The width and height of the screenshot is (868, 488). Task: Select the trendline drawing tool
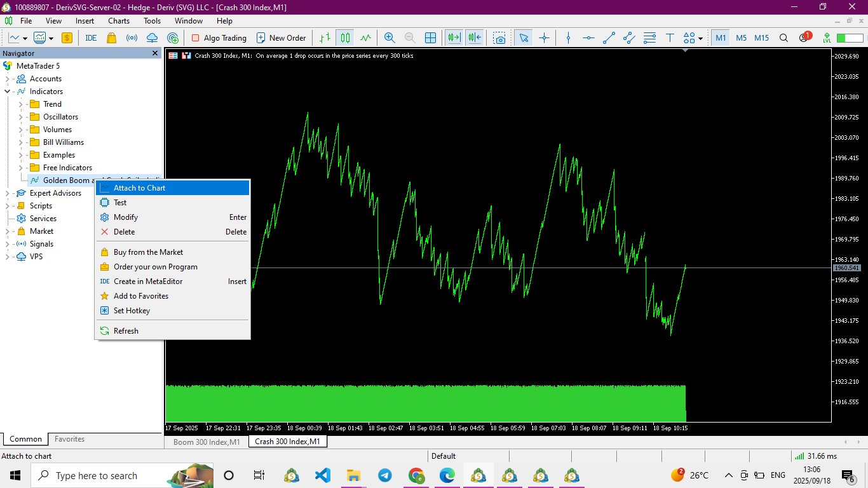(609, 38)
